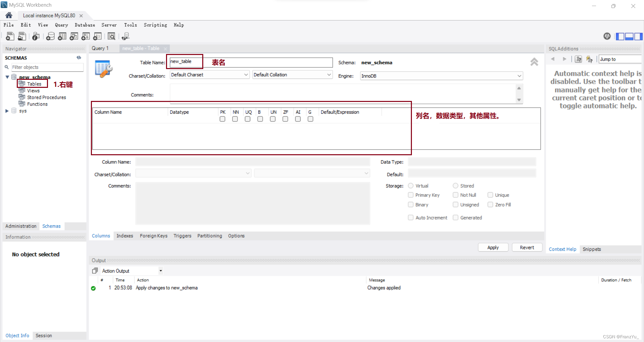Switch to the Session tab
The height and width of the screenshot is (342, 644).
coord(44,335)
